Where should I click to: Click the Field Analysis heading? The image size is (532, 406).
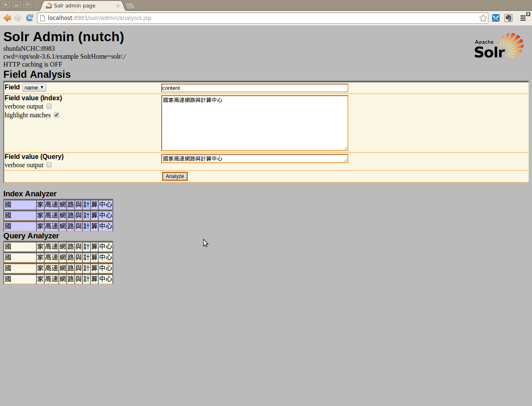(x=37, y=74)
